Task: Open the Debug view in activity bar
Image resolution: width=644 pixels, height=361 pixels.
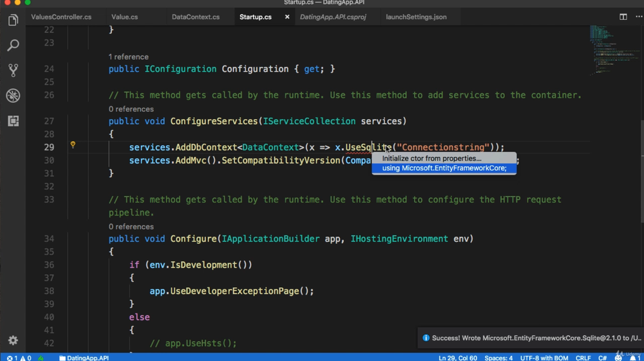Action: pyautogui.click(x=13, y=96)
